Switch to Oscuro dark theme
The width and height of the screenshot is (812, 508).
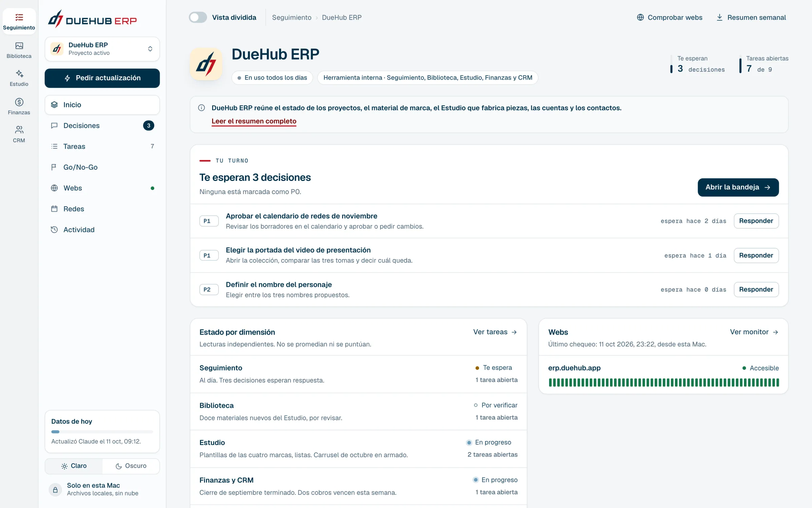(131, 466)
